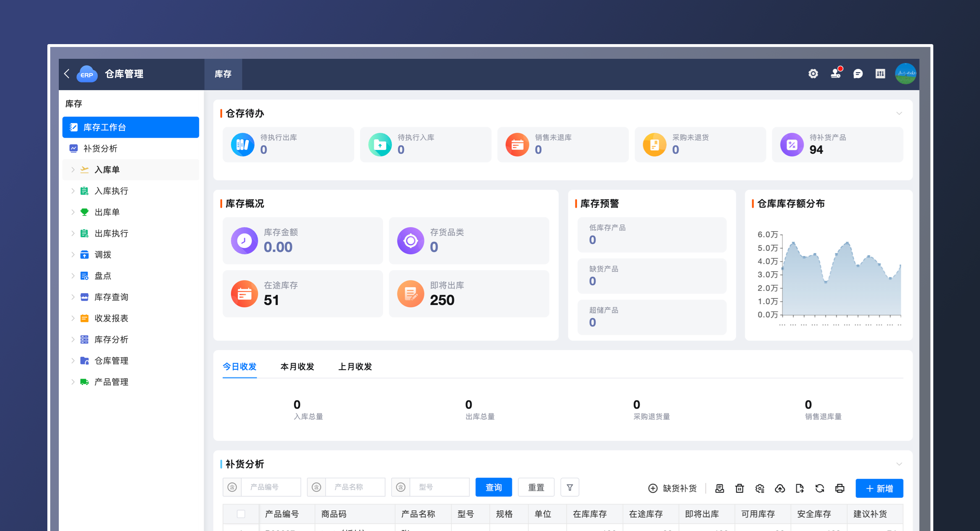Screen dimensions: 980x531
Task: Switch to the 本月收发 tab
Action: (x=297, y=366)
